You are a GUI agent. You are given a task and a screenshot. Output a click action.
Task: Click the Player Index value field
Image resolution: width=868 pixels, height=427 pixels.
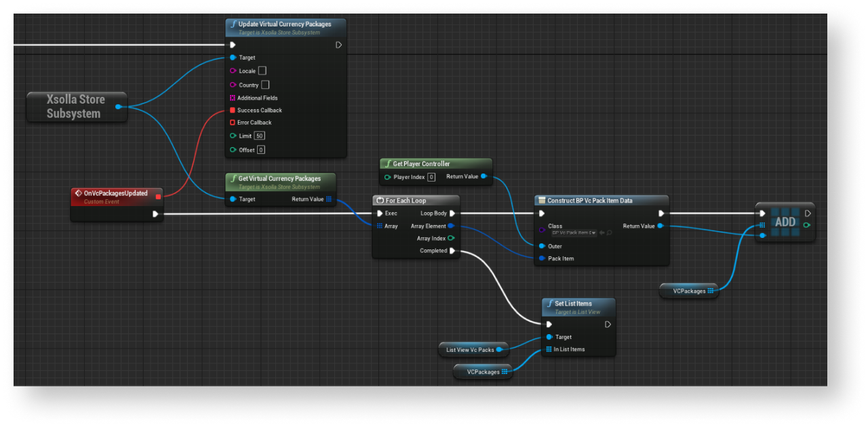(x=431, y=177)
